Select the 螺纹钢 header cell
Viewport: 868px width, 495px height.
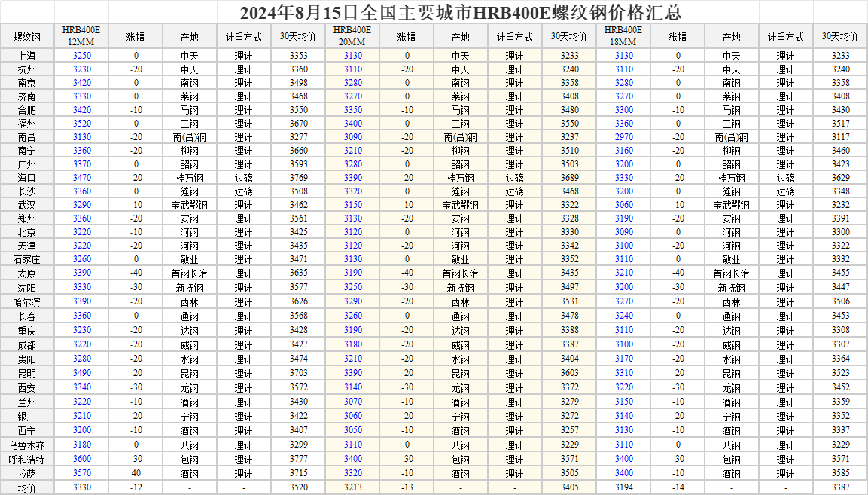coord(27,37)
